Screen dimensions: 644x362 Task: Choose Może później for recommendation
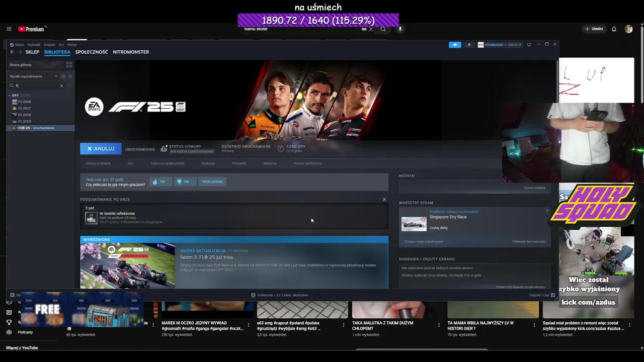point(212,182)
